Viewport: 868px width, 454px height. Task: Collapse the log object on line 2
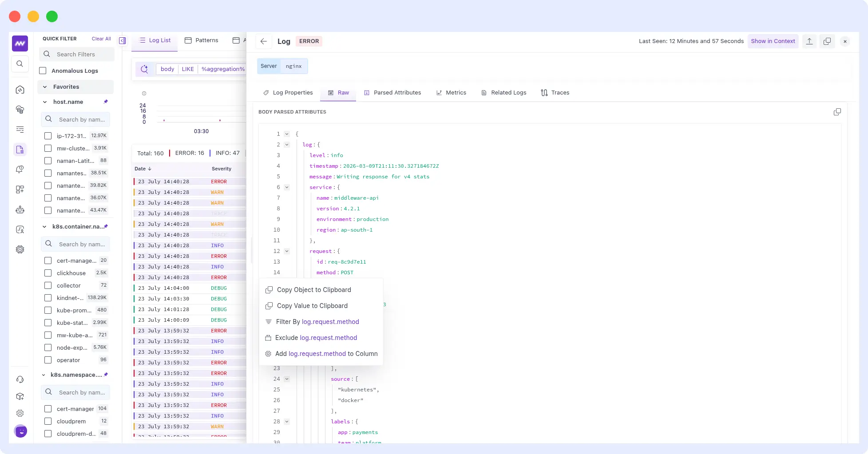coord(287,145)
